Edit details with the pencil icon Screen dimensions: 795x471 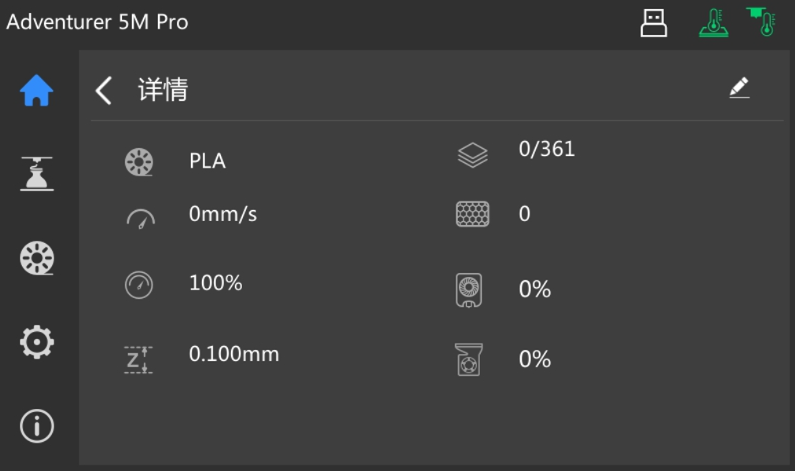click(x=739, y=88)
